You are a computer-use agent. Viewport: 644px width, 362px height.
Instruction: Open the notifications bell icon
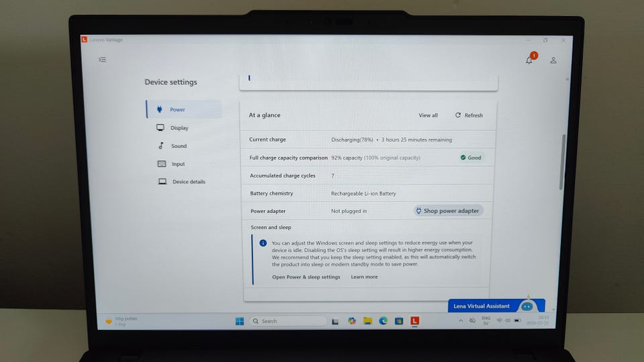point(529,60)
